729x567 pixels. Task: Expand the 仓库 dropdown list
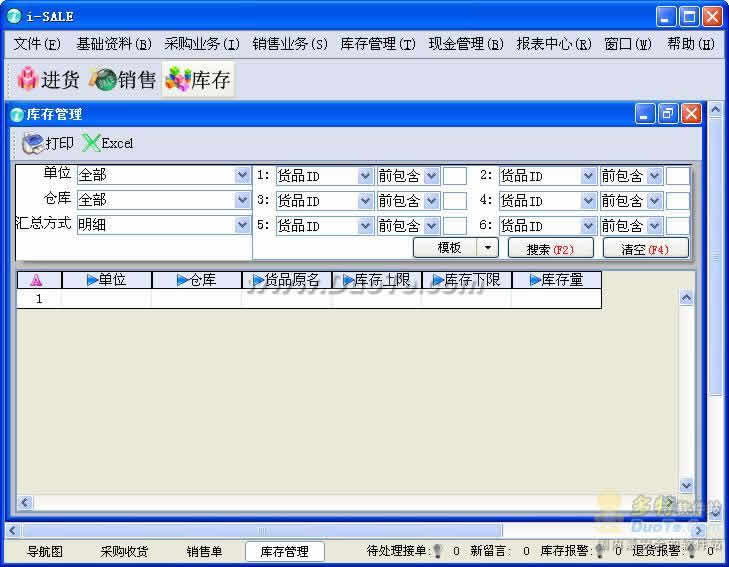point(242,200)
